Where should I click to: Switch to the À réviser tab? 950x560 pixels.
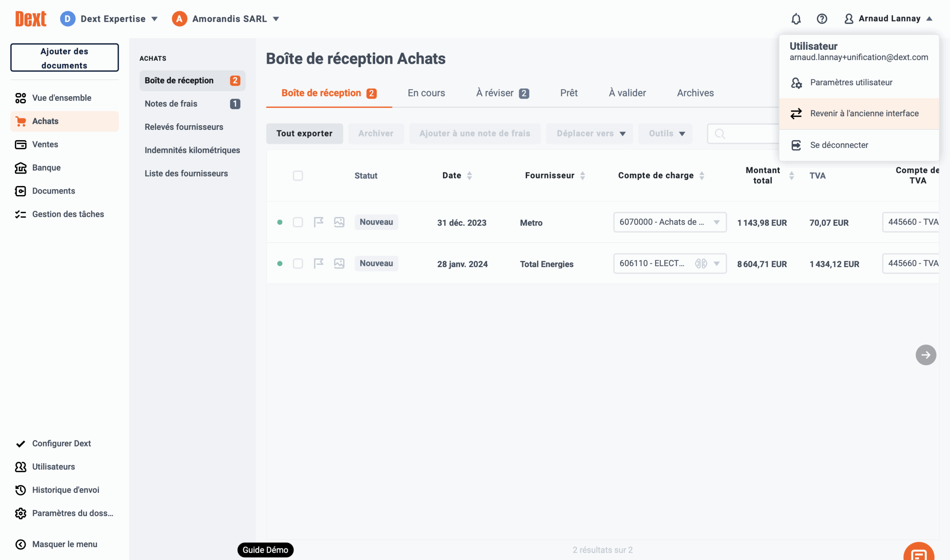click(502, 93)
